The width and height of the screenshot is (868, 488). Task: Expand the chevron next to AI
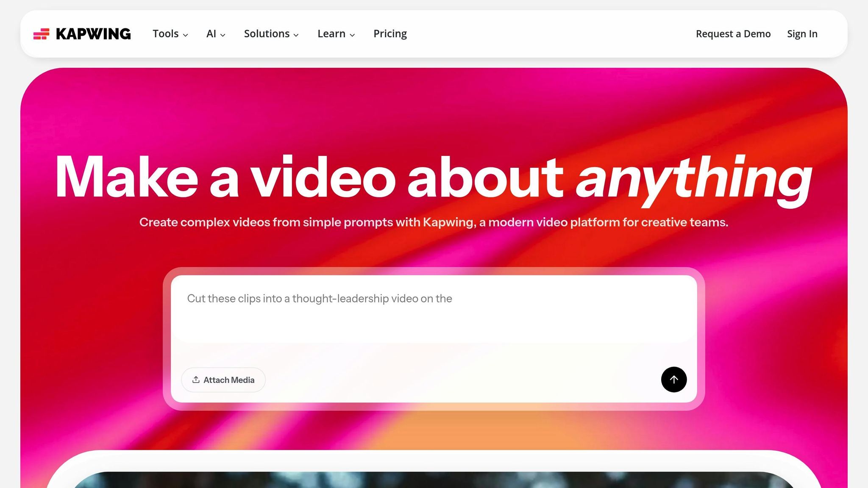pos(223,35)
